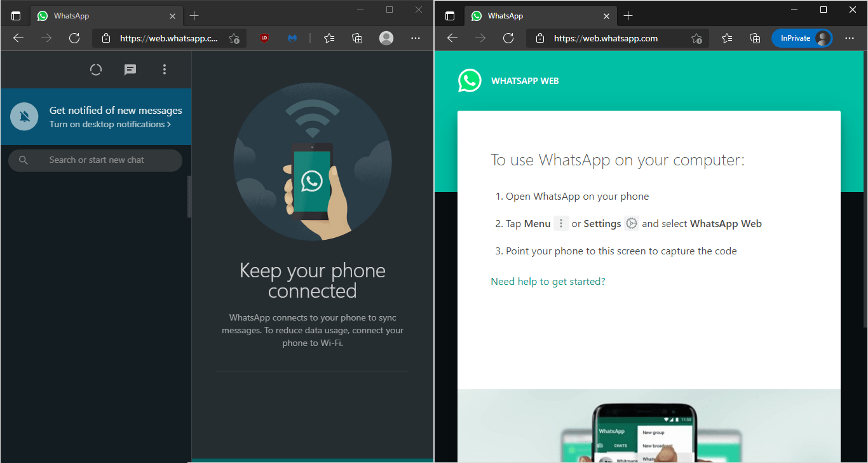Click the address bar in InPrivate window

(618, 38)
